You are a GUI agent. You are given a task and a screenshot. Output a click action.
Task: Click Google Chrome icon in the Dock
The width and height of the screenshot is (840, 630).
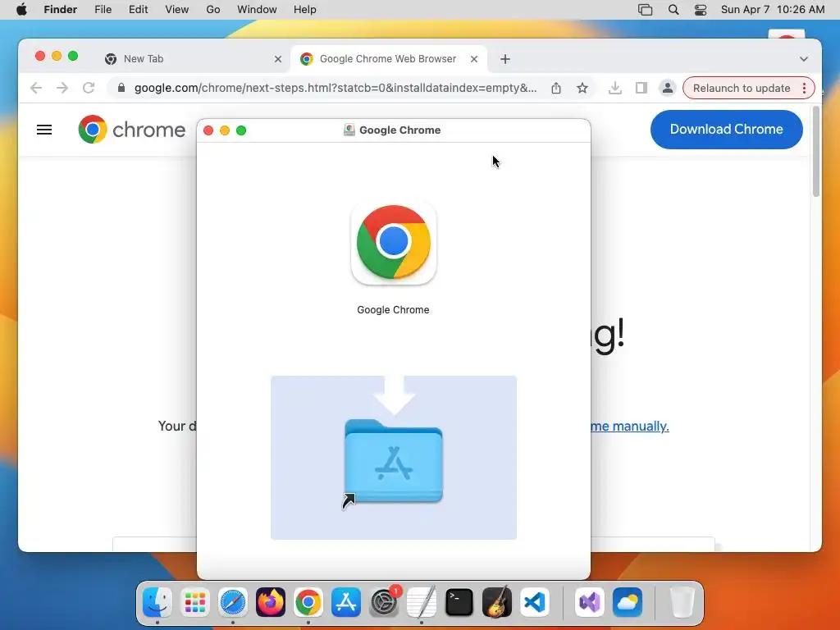pos(308,602)
